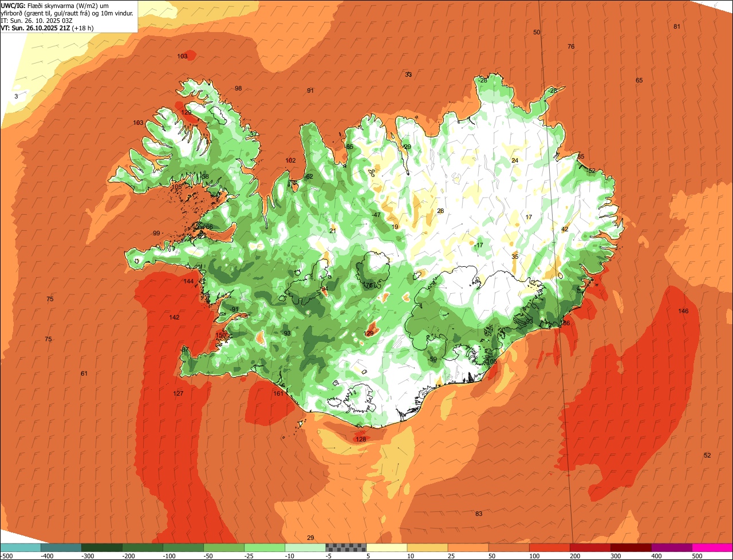Screen dimensions: 733x560
Task: Click the legend swatch between 200 and 300
Action: tap(590, 547)
